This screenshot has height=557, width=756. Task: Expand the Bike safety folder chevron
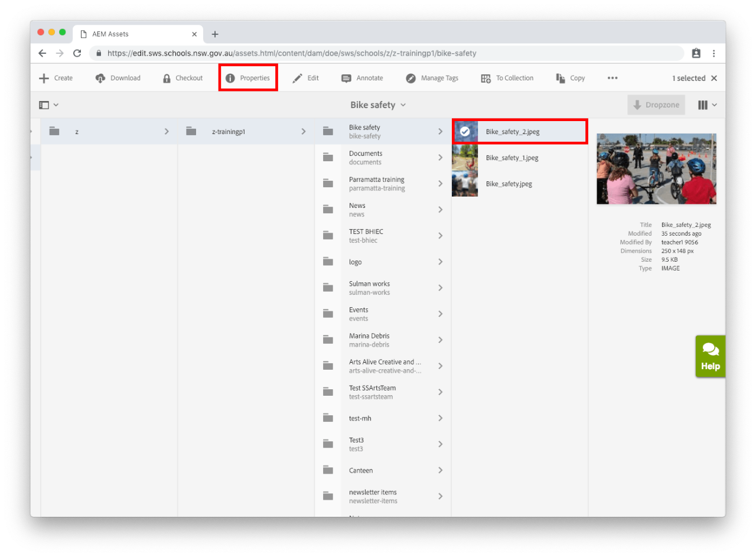(x=440, y=132)
